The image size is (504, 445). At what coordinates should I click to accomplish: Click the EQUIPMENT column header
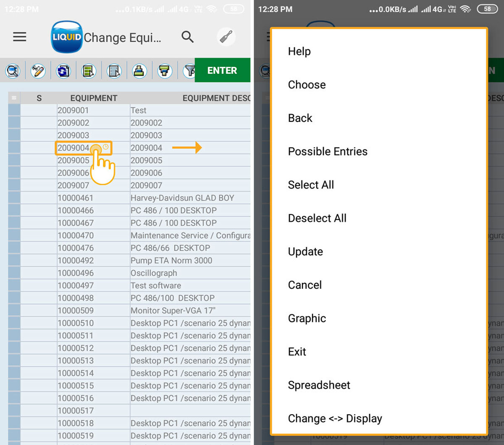point(93,98)
